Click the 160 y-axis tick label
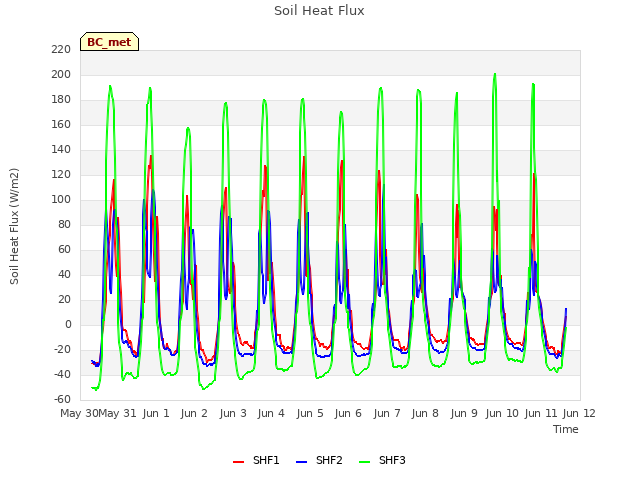Image resolution: width=640 pixels, height=480 pixels. [x=61, y=124]
